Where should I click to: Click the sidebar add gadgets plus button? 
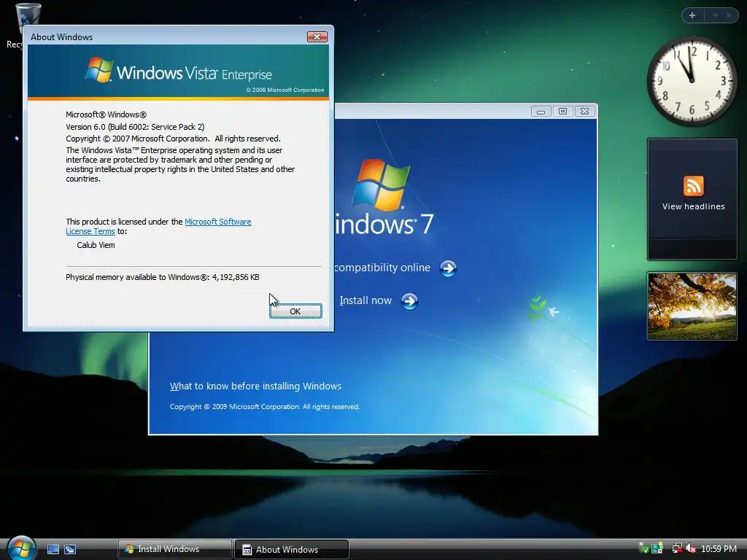click(x=692, y=15)
